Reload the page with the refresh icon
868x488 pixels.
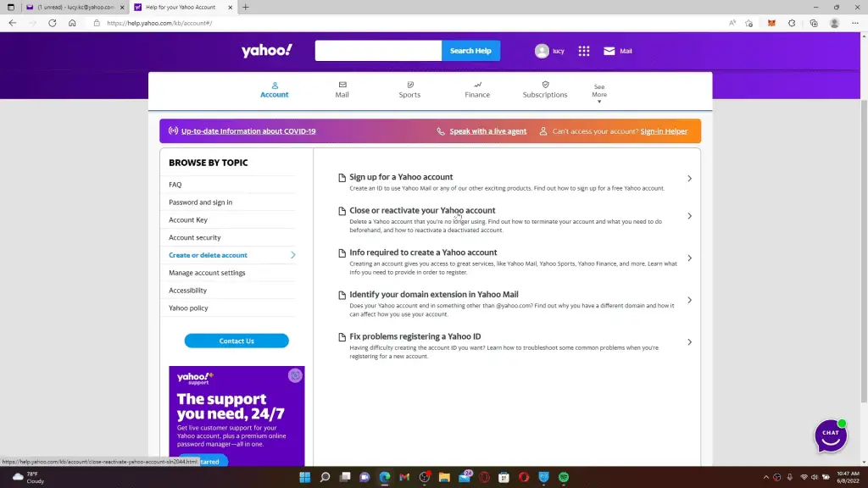point(52,23)
